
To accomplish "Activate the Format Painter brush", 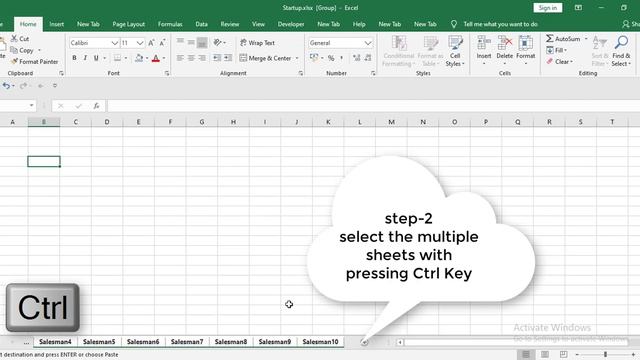I will [x=14, y=62].
